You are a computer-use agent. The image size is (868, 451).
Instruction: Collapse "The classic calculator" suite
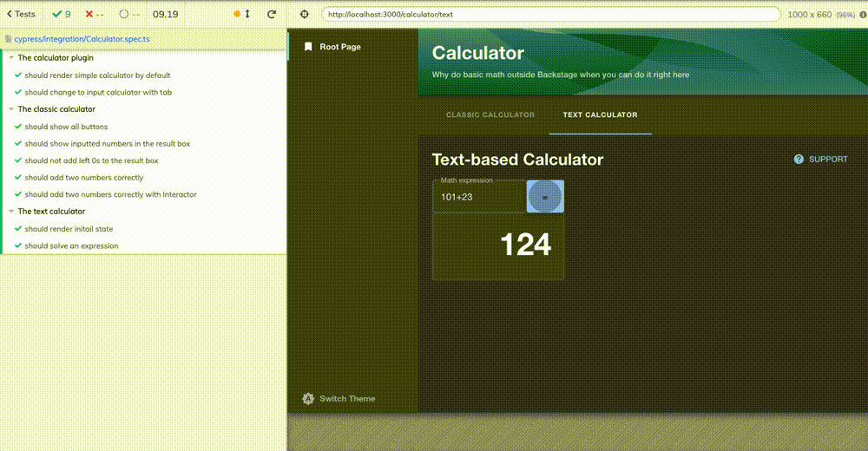tap(11, 109)
